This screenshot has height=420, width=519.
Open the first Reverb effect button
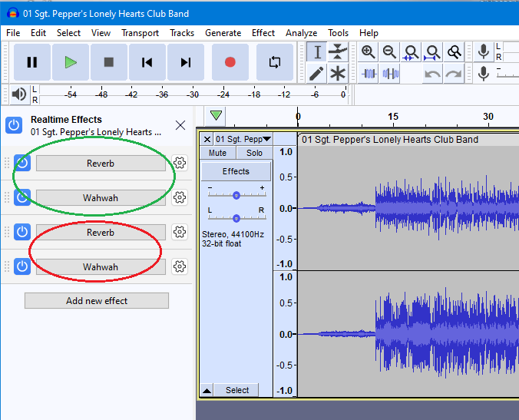[101, 164]
